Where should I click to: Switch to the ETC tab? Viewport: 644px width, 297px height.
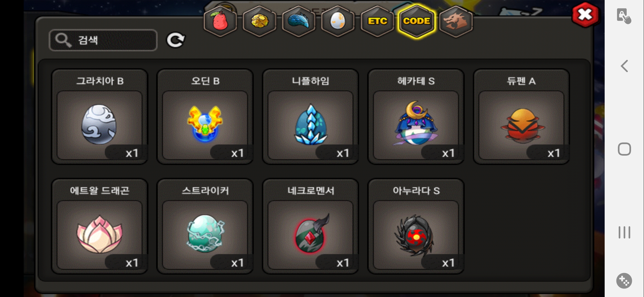pos(377,21)
